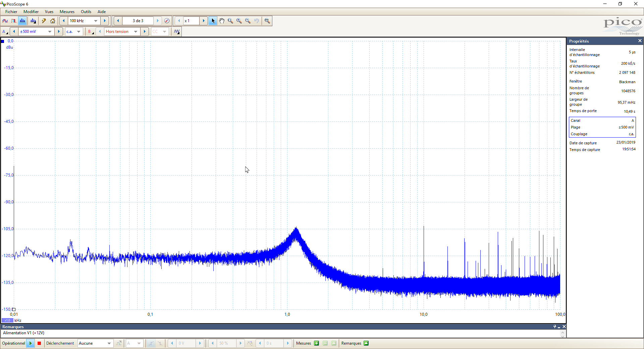Image resolution: width=644 pixels, height=349 pixels.
Task: Click the zoom overview icon
Action: pos(267,21)
